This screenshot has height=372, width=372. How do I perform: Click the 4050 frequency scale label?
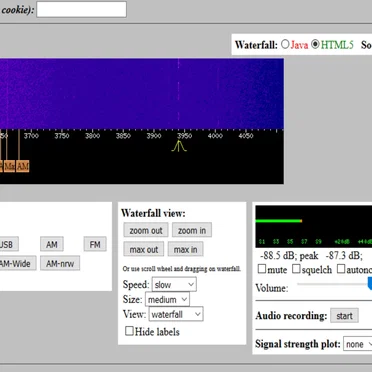pos(246,136)
